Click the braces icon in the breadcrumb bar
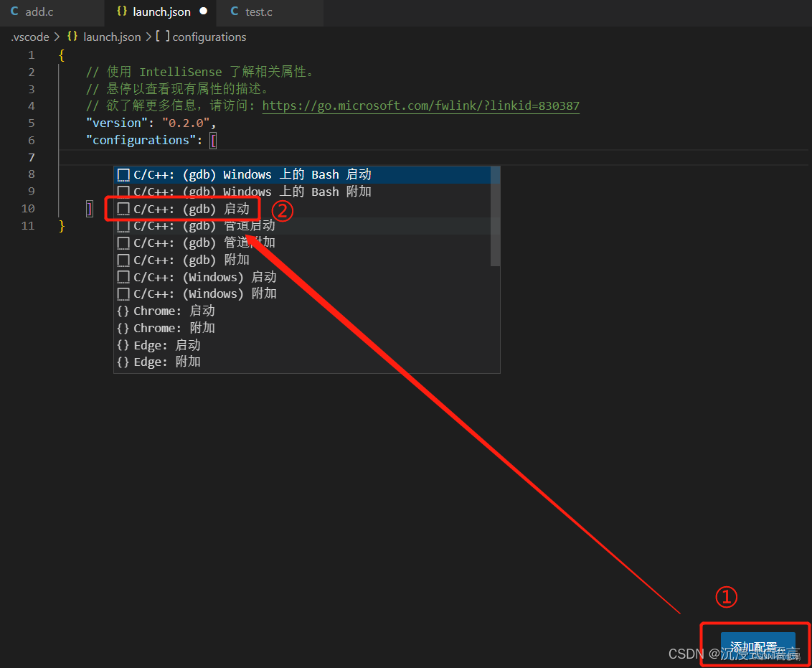The width and height of the screenshot is (812, 668). 72,37
